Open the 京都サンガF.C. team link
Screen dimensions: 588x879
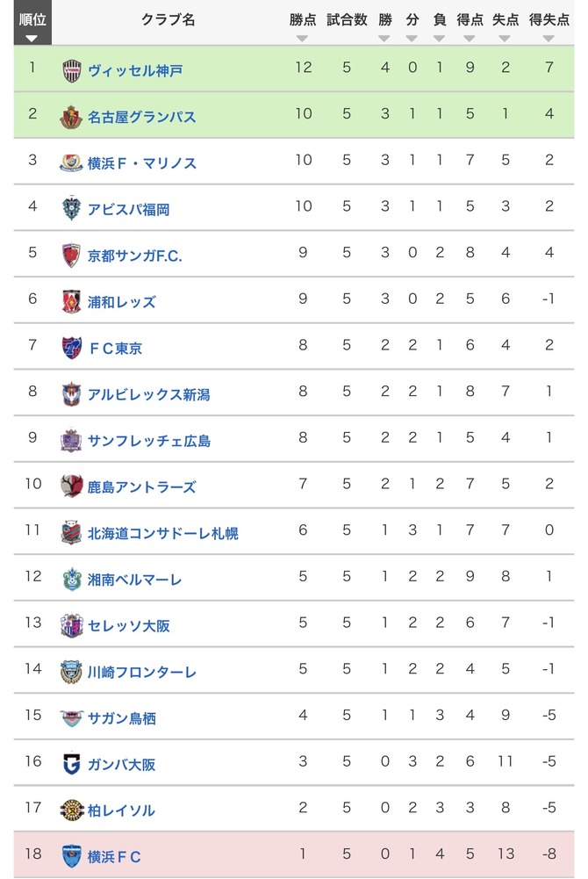point(135,256)
